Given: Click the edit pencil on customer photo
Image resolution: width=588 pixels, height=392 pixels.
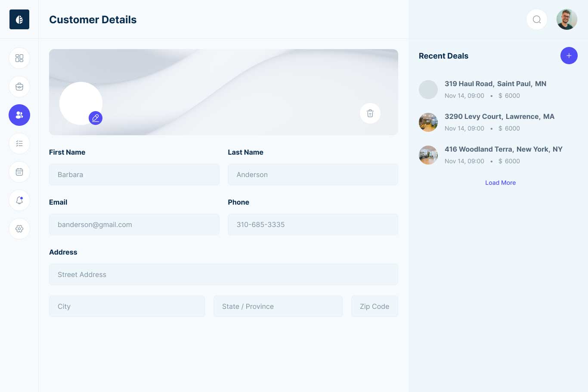Looking at the screenshot, I should pyautogui.click(x=96, y=118).
